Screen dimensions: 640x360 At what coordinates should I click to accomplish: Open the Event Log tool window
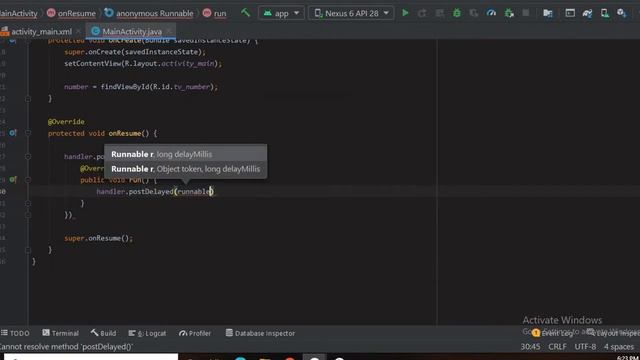pos(553,333)
